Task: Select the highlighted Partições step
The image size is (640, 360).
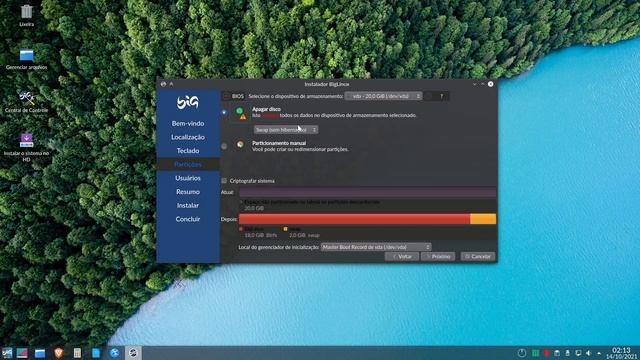Action: (x=188, y=164)
